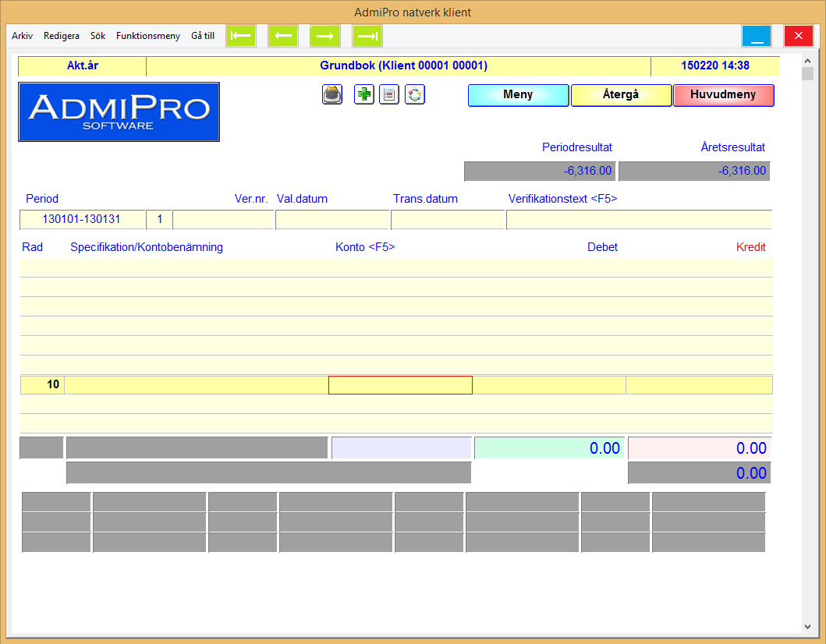Click the vertical scrollbar down arrow
Image resolution: width=826 pixels, height=644 pixels.
(807, 626)
